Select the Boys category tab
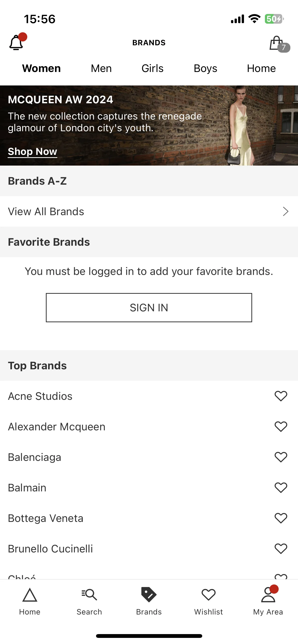Image resolution: width=298 pixels, height=644 pixels. [x=206, y=68]
